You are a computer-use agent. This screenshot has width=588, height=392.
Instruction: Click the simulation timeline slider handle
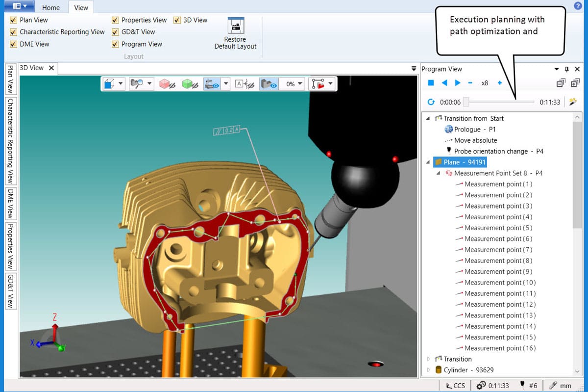(x=466, y=102)
